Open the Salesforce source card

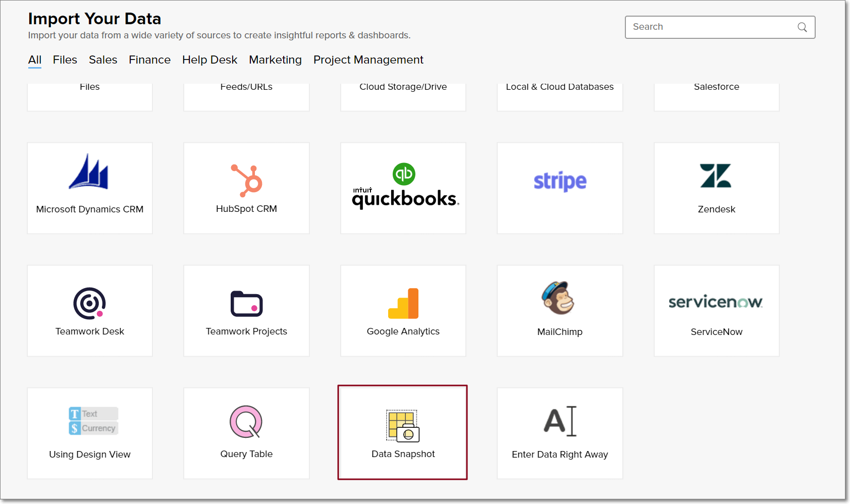(717, 97)
